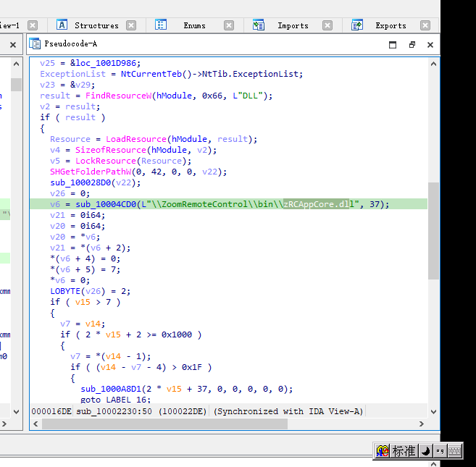This screenshot has height=467, width=476.
Task: Toggle IME half/full-width moon icon
Action: 426,451
